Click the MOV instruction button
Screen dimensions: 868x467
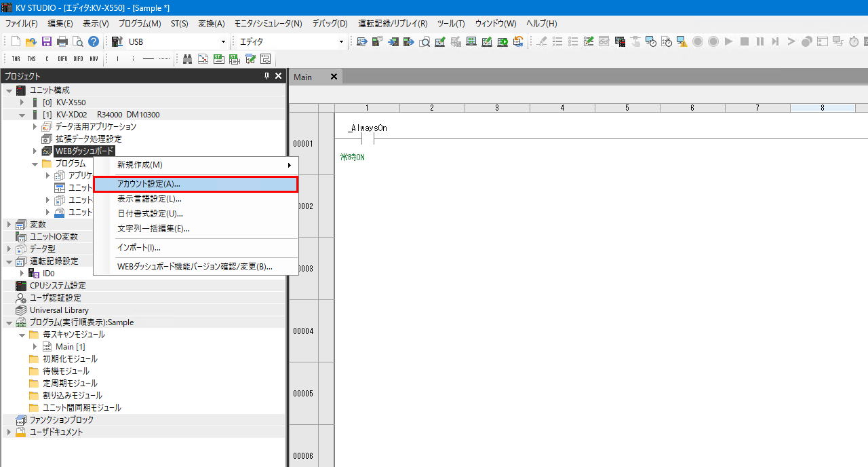pyautogui.click(x=94, y=59)
